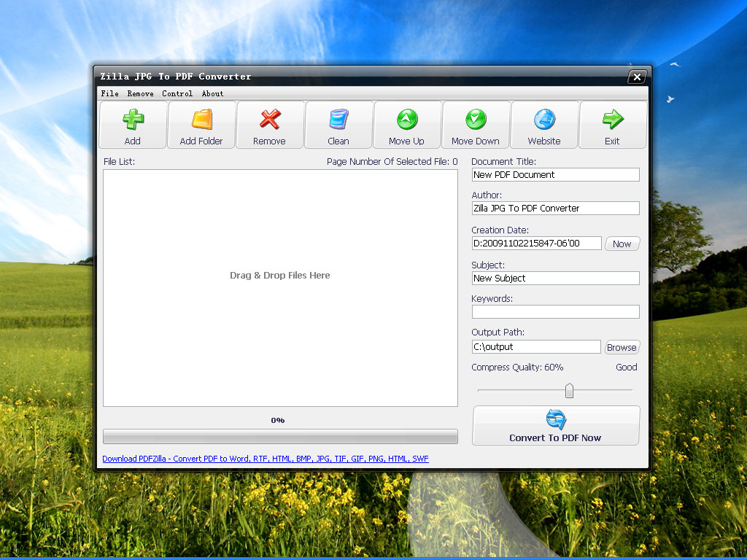Click the Page Number Of Selected File text
Viewport: 747px width, 560px height.
(x=392, y=161)
